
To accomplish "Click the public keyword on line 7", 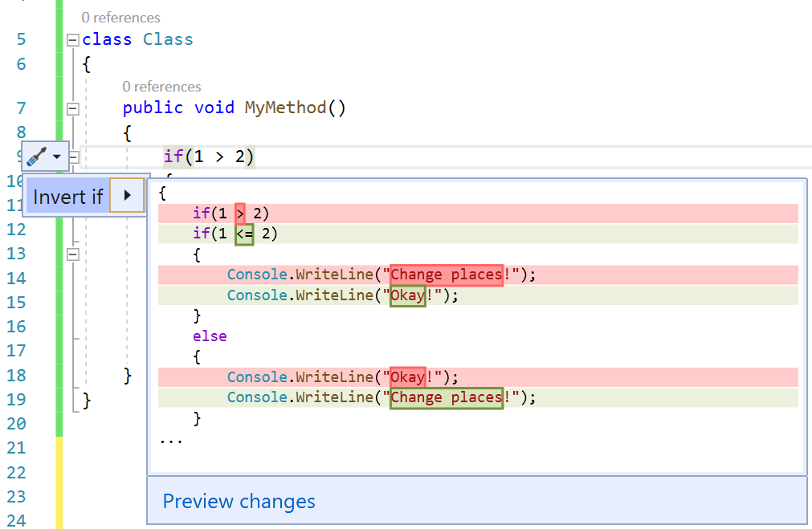I will [x=153, y=108].
